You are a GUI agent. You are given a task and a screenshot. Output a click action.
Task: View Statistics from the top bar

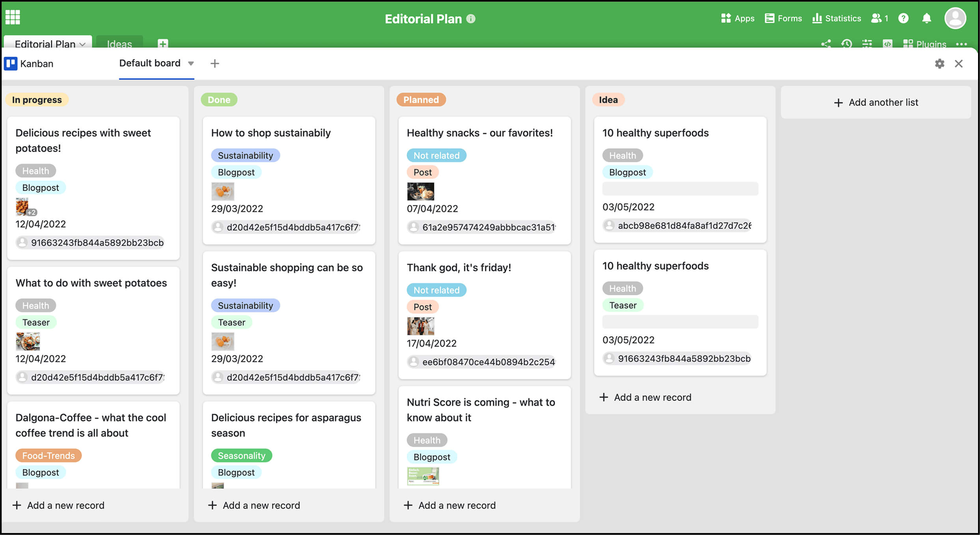tap(836, 18)
